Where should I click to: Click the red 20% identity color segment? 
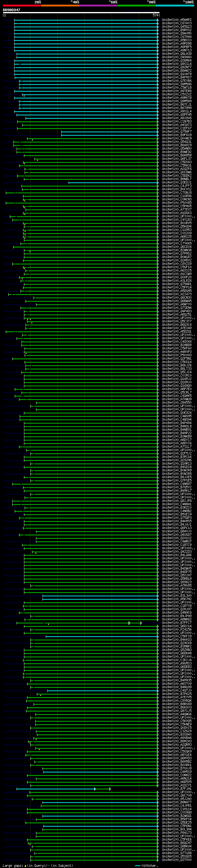pos(22,6)
